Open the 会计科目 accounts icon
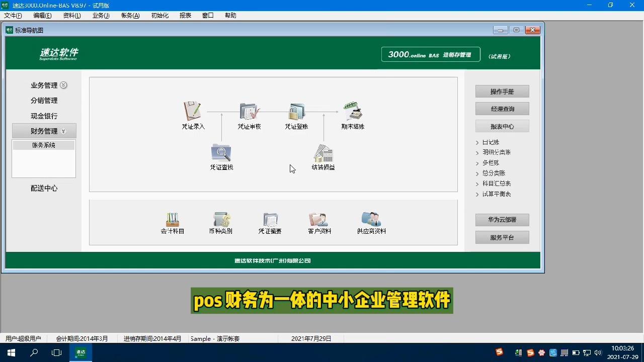Image resolution: width=644 pixels, height=362 pixels. point(173,219)
